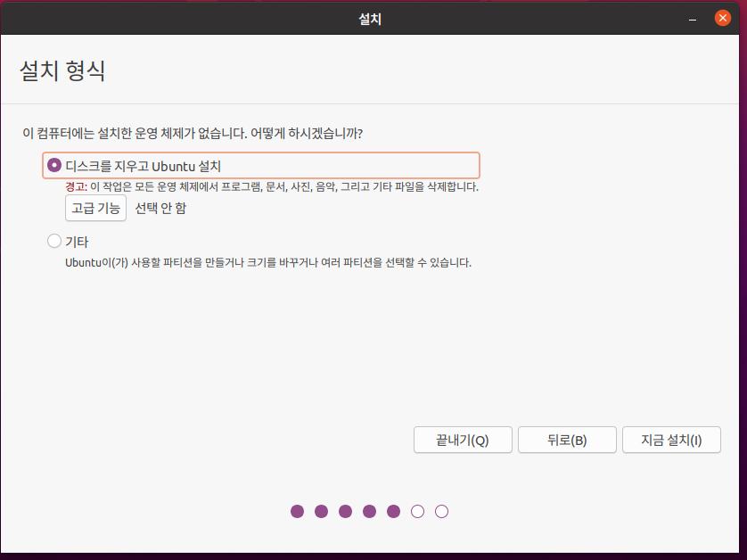This screenshot has height=560, width=747.
Task: Click the '선택 안 함' status text
Action: [x=160, y=209]
